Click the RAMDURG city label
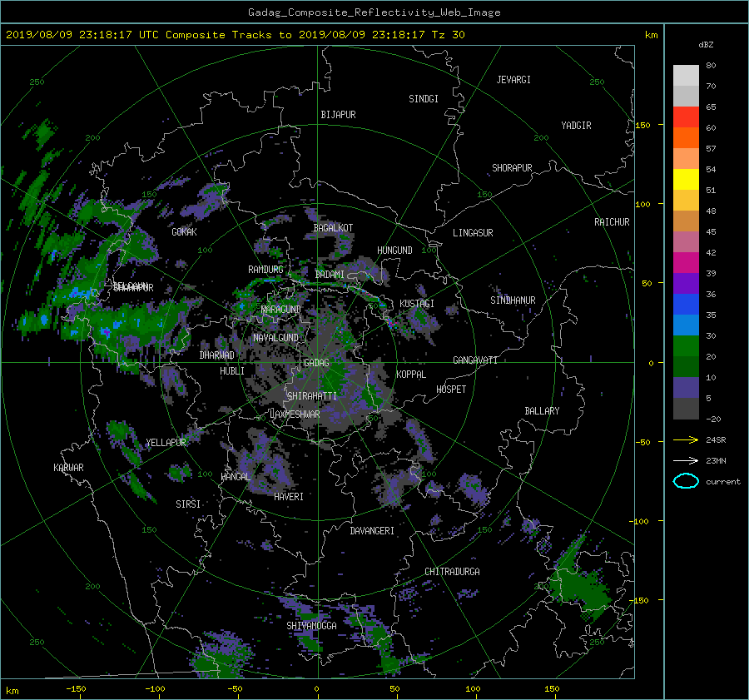This screenshot has width=749, height=700. point(265,270)
